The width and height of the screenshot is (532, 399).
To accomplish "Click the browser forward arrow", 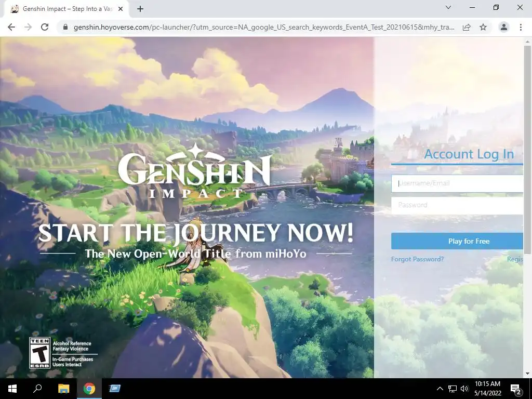I will pos(28,27).
